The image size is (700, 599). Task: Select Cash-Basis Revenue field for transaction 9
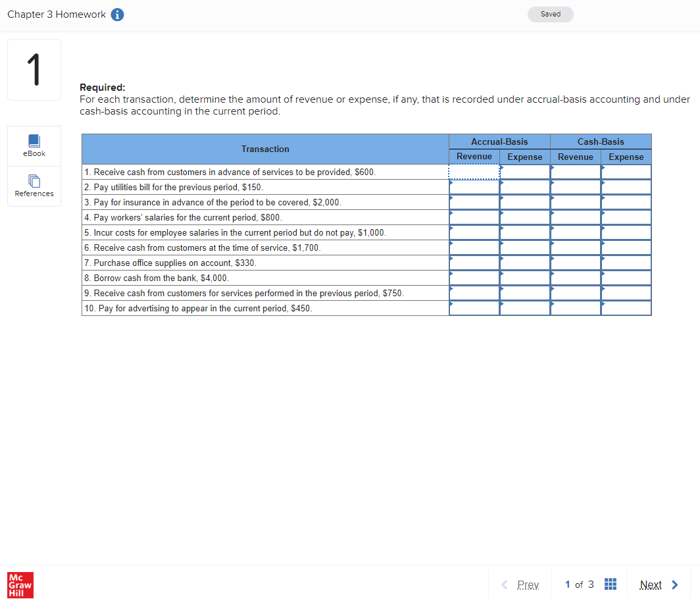point(576,293)
